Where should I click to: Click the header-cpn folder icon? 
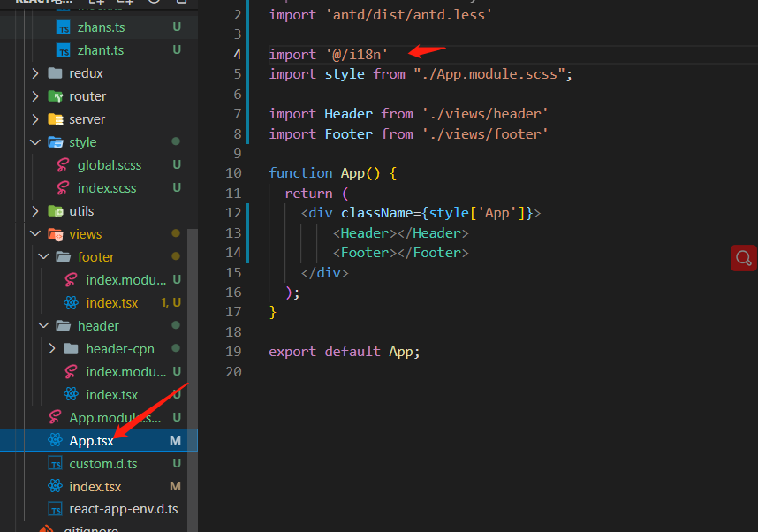[x=71, y=349]
